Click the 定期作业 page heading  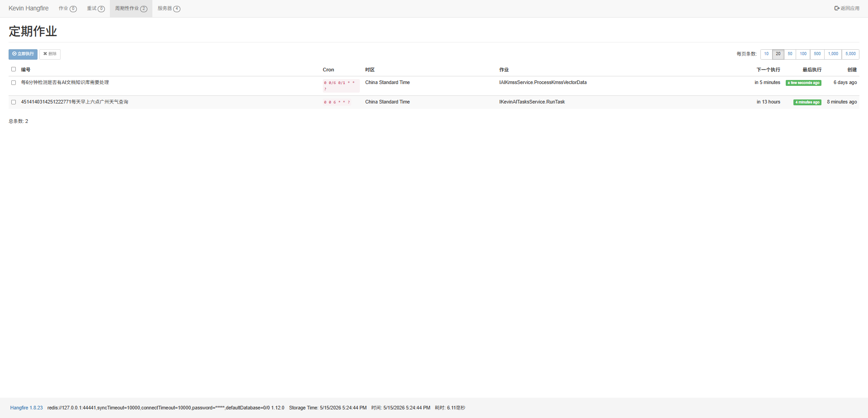(x=33, y=31)
